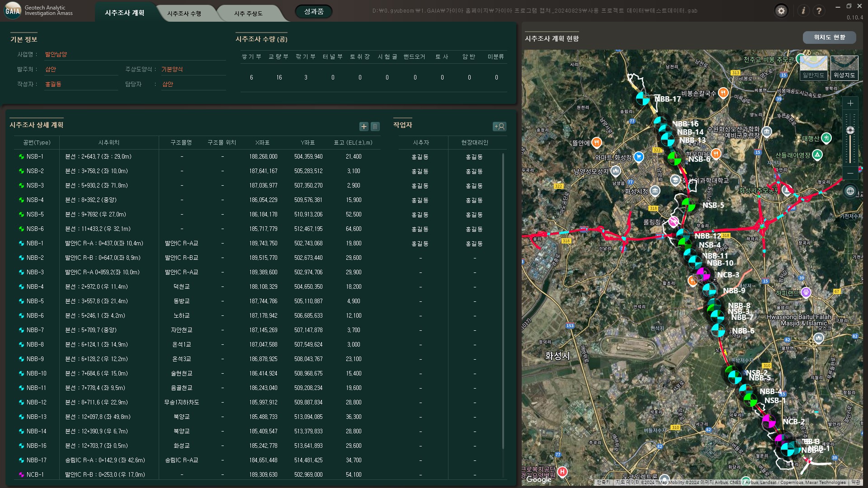Click the 위치도 현황 button

click(829, 38)
